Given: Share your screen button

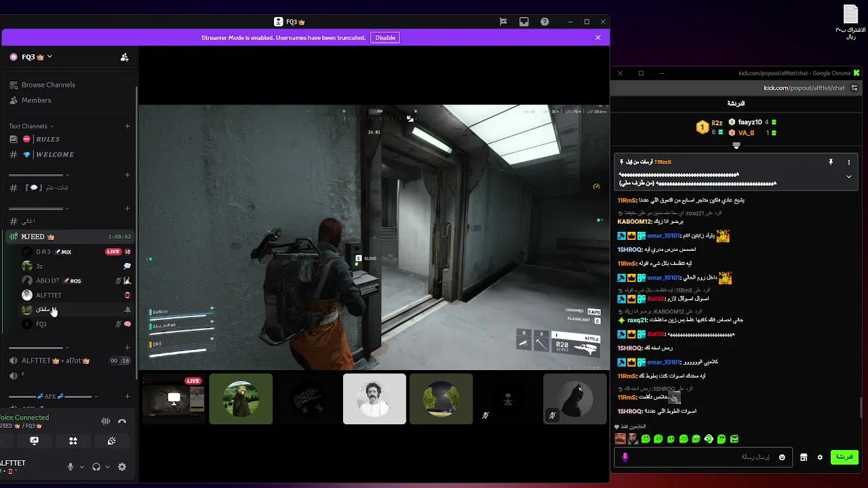Looking at the screenshot, I should point(35,441).
